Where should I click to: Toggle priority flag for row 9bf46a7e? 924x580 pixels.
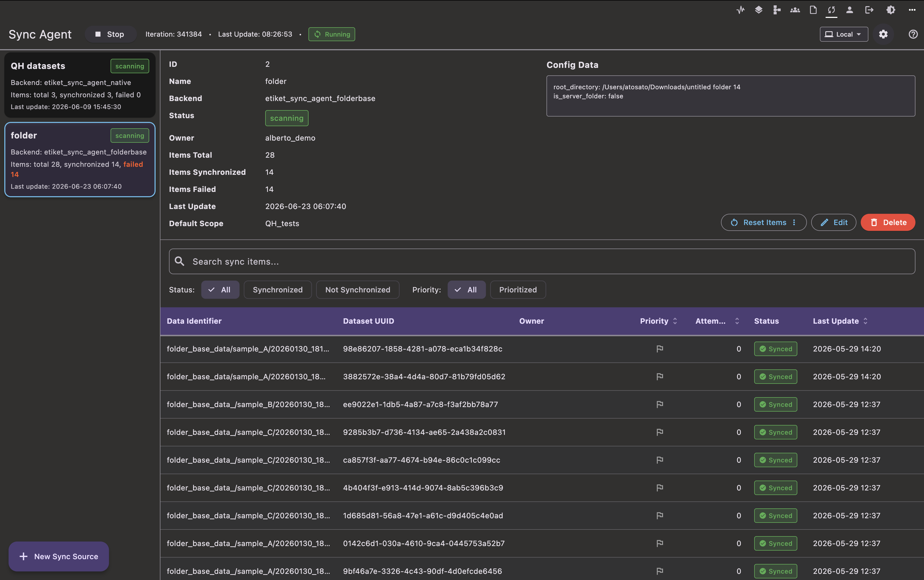[x=660, y=571]
